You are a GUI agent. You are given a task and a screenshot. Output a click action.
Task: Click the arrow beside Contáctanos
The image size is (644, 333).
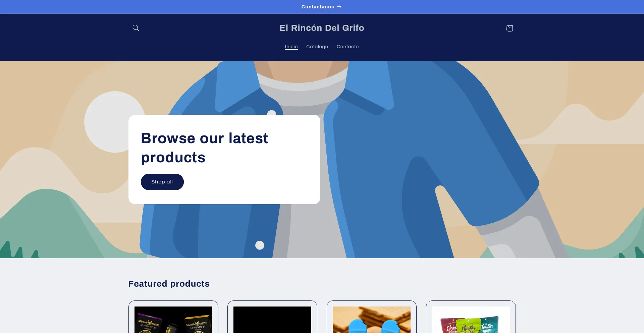[x=339, y=7]
